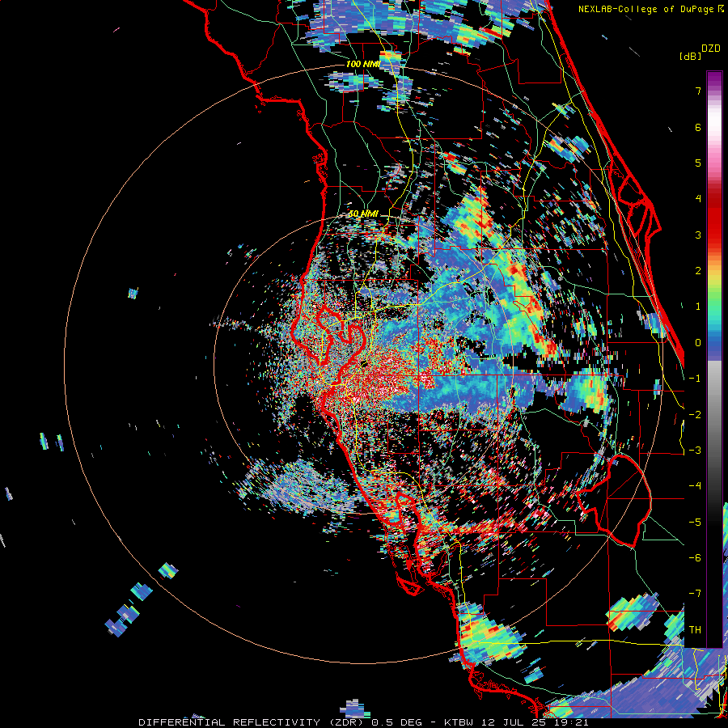Click the -2 value on the color scale
The height and width of the screenshot is (728, 728).
click(x=695, y=415)
